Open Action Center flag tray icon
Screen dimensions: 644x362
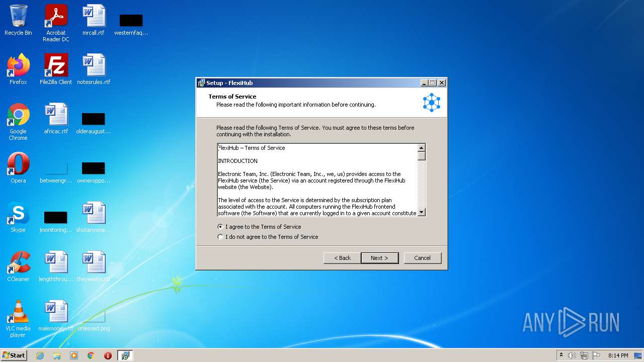[x=596, y=355]
